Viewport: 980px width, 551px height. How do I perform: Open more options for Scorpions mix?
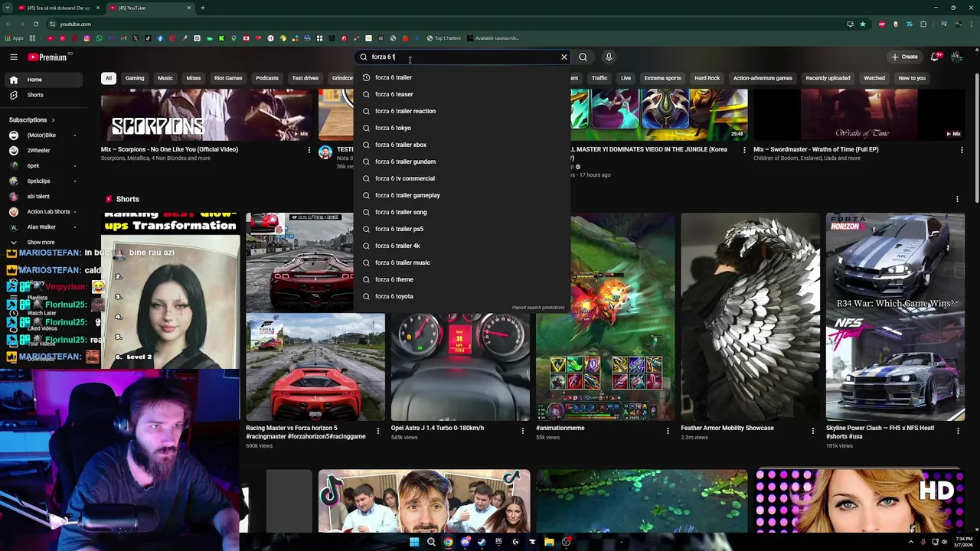coord(309,150)
